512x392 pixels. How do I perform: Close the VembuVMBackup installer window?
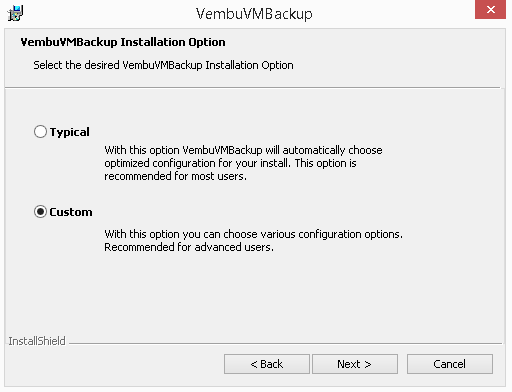click(490, 10)
